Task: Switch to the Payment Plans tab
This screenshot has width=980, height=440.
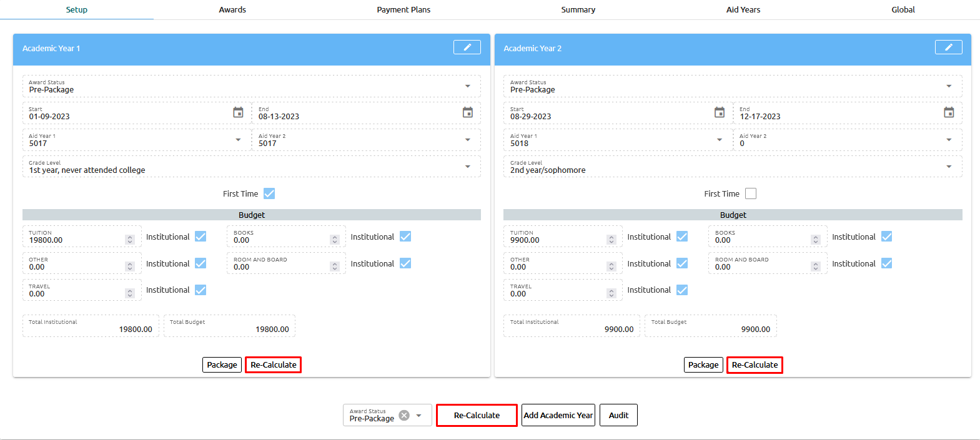Action: pos(403,9)
